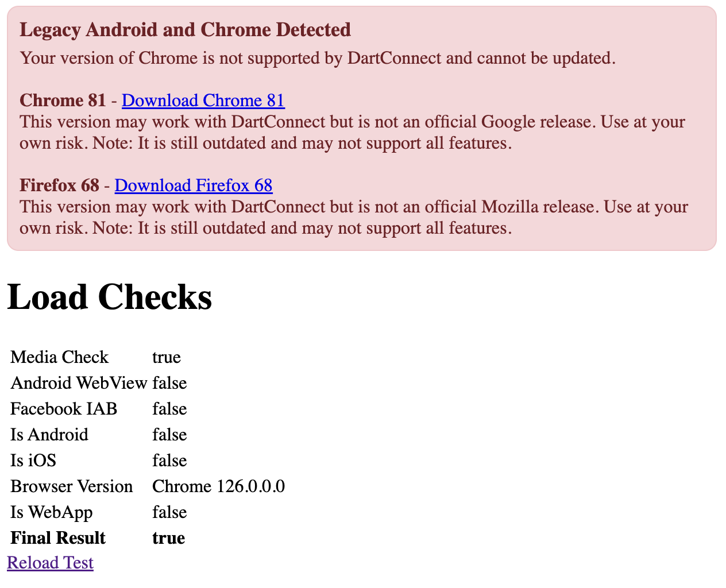726x588 pixels.
Task: Click the "Legacy Android and Chrome Detected" heading
Action: click(185, 30)
